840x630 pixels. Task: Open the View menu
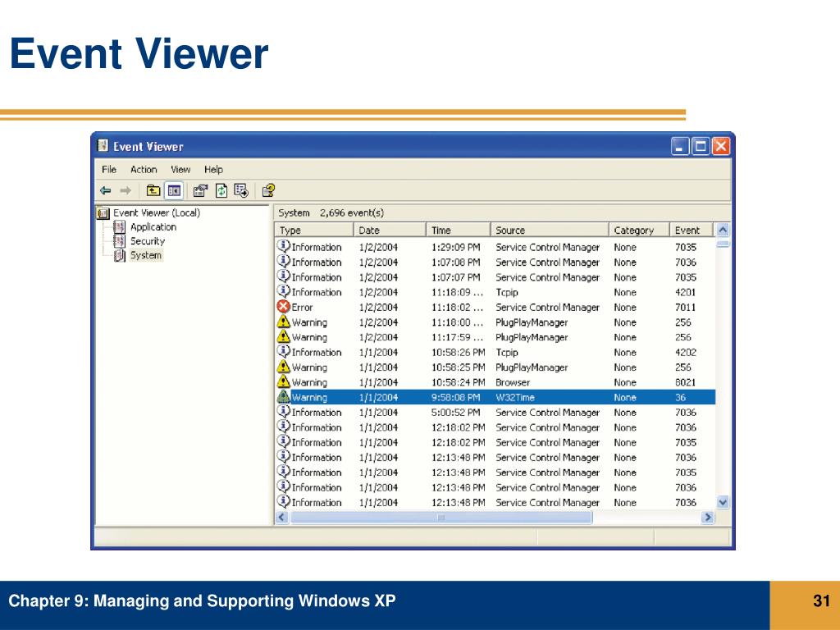point(180,169)
